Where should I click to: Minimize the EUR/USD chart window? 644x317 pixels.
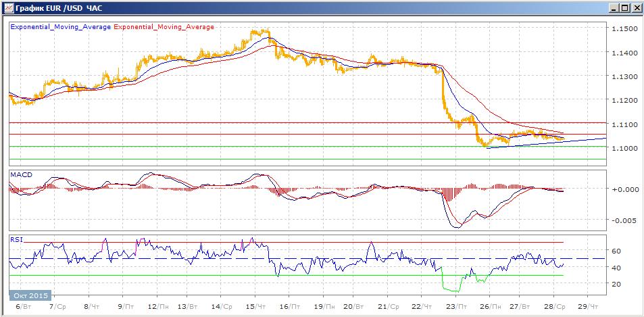point(614,8)
